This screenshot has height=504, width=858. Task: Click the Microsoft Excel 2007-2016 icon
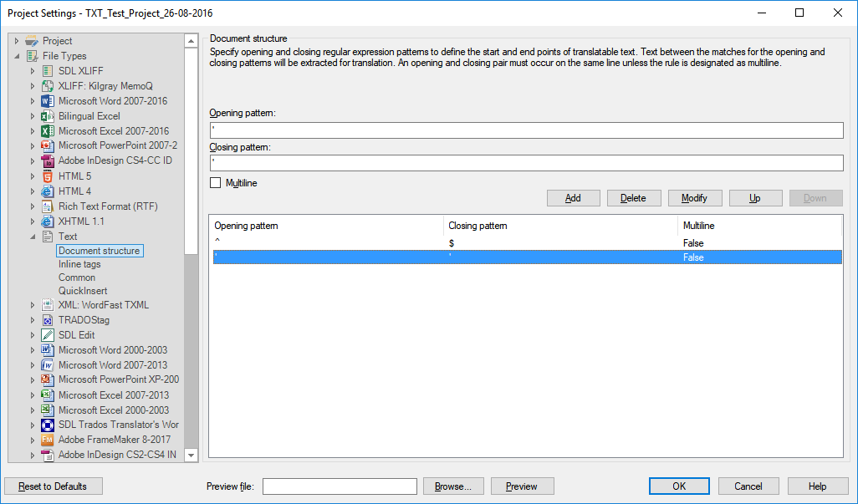click(48, 131)
